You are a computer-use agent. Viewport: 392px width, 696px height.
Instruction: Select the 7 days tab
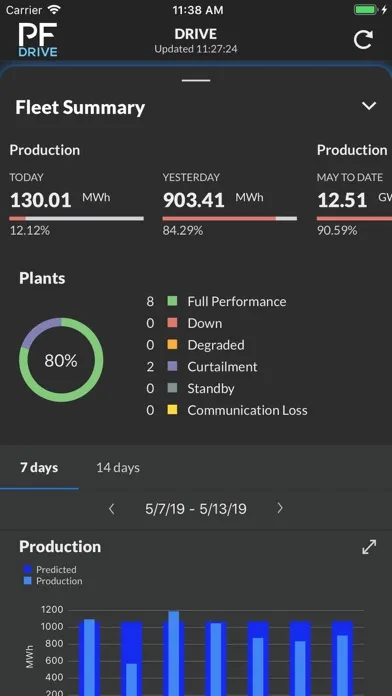click(x=39, y=468)
